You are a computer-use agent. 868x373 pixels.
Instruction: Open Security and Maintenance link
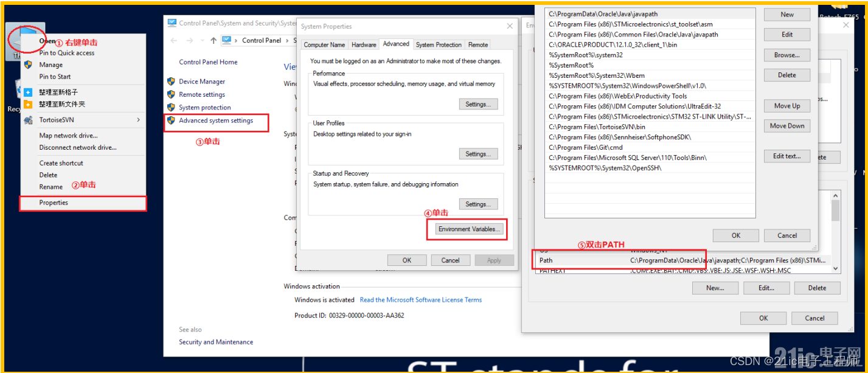[x=216, y=342]
